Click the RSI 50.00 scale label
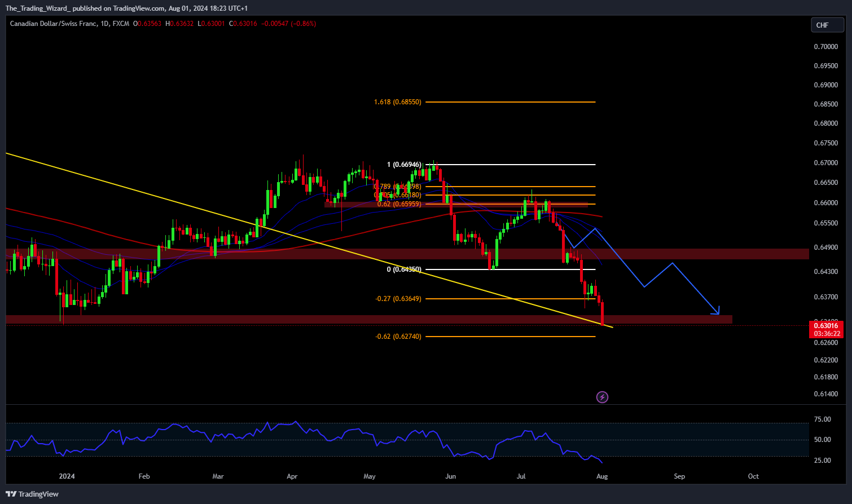Viewport: 852px width, 504px height. click(x=823, y=440)
